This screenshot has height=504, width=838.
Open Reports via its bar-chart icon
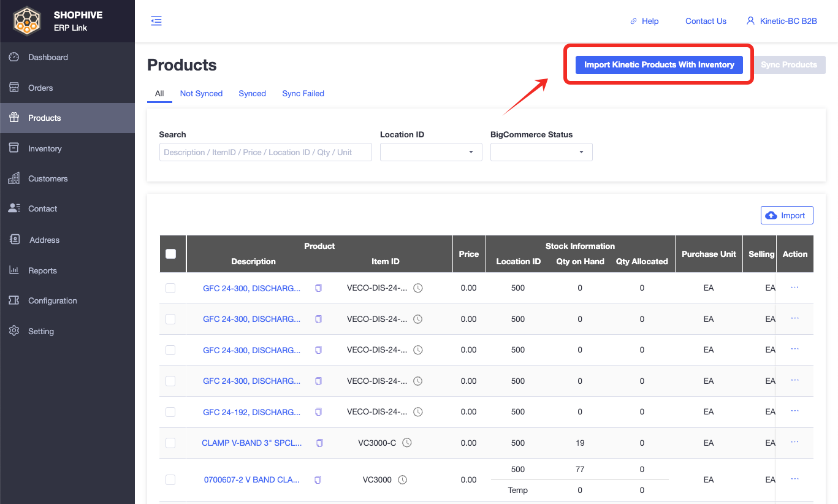[14, 270]
